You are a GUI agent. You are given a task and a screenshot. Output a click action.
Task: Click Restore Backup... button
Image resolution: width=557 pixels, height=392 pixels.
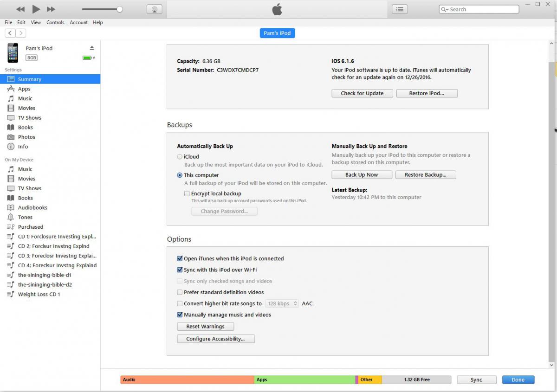[x=426, y=175]
